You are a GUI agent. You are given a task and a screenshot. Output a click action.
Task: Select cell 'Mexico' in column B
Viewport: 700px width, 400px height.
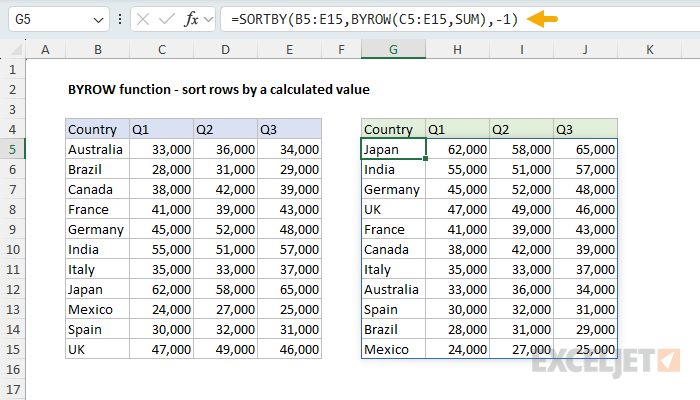97,309
